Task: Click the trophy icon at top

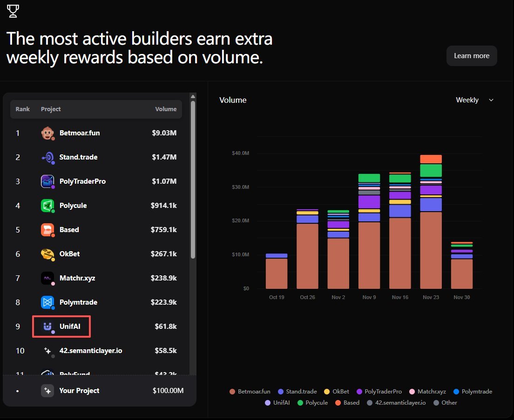Action: coord(13,12)
